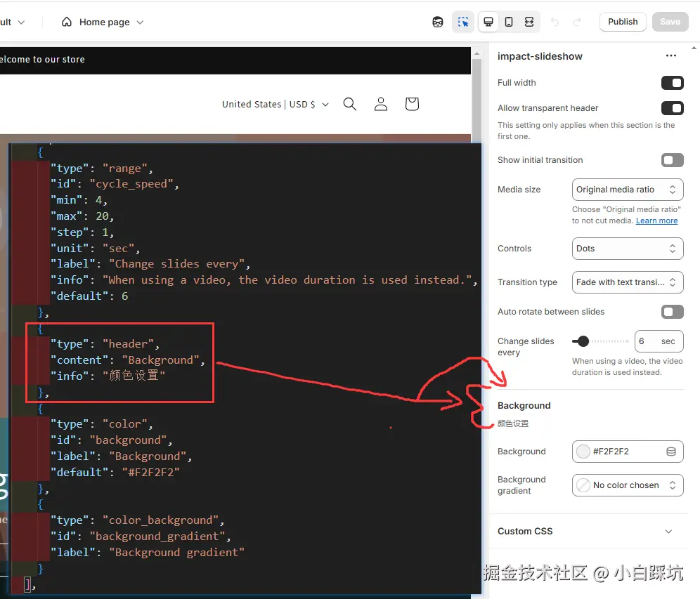Click the "cycle_speed" id in code

tap(131, 184)
